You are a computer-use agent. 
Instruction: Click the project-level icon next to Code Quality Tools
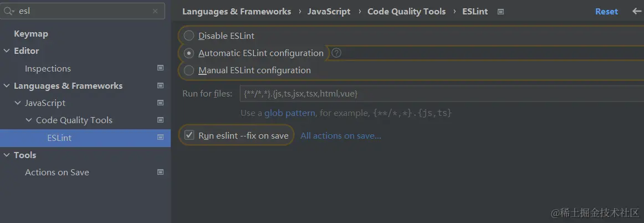coord(160,120)
